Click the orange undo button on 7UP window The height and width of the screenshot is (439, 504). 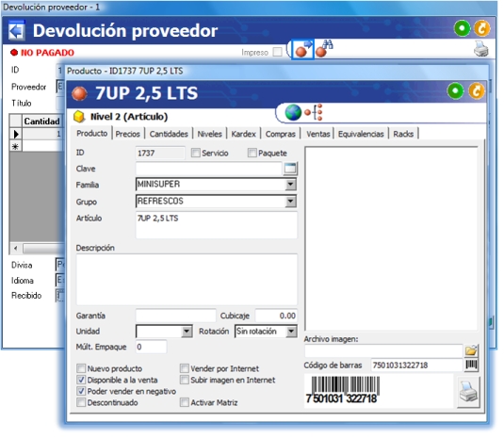point(477,91)
